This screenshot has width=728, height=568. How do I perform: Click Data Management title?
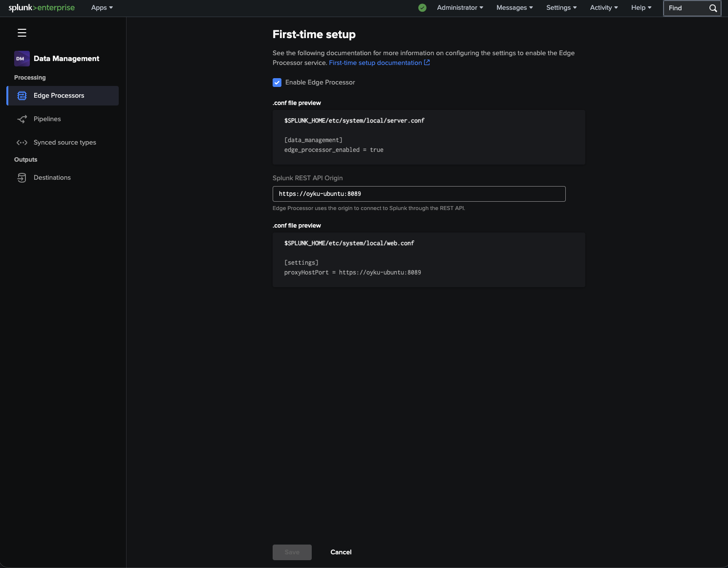(x=66, y=59)
